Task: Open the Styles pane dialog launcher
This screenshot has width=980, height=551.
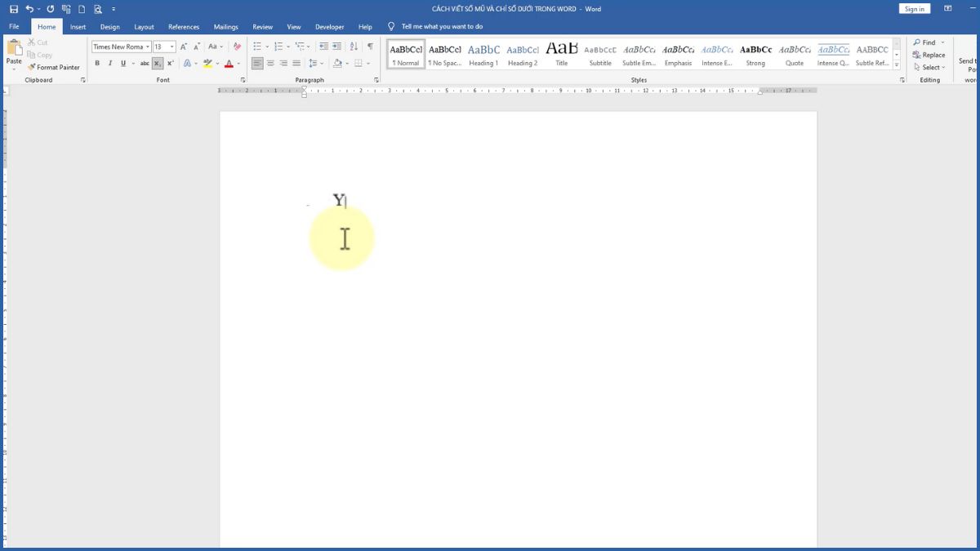Action: click(902, 80)
